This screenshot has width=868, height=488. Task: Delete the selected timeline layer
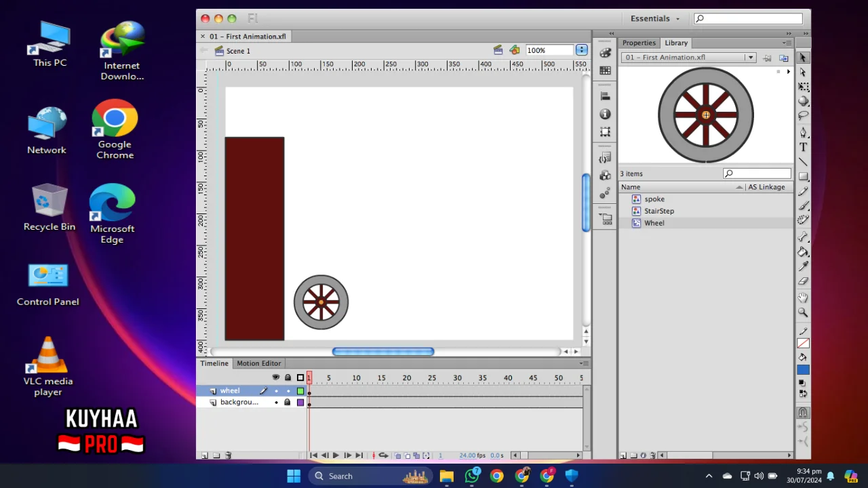pyautogui.click(x=229, y=455)
